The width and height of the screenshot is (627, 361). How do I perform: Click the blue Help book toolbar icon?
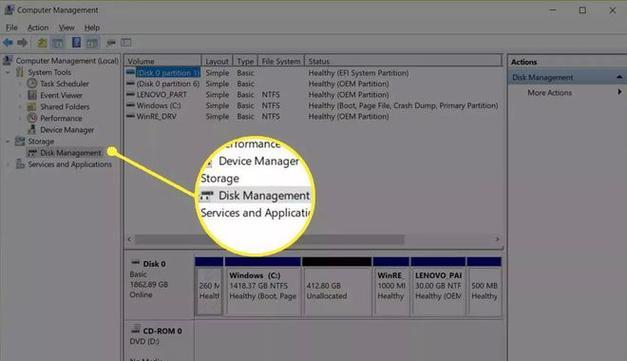(76, 42)
